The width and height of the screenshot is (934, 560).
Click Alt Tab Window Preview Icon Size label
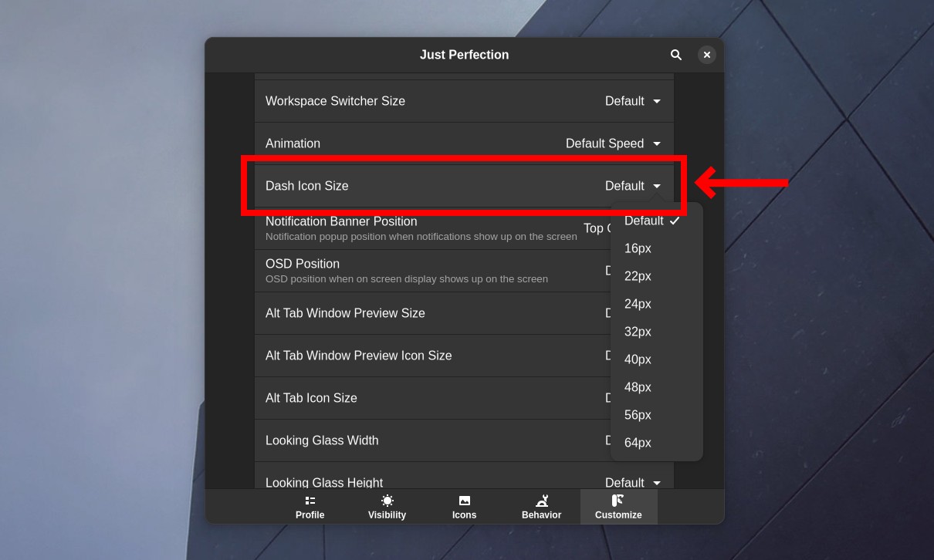(x=358, y=356)
